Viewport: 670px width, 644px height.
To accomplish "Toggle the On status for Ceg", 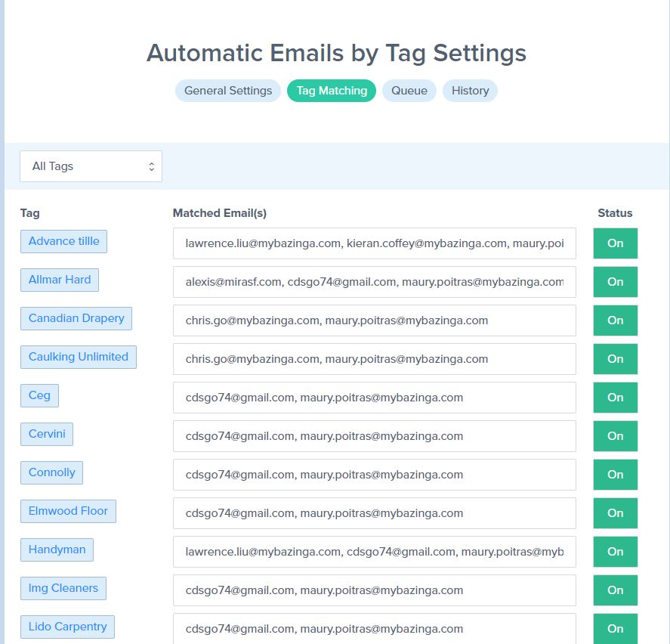I will pyautogui.click(x=616, y=398).
